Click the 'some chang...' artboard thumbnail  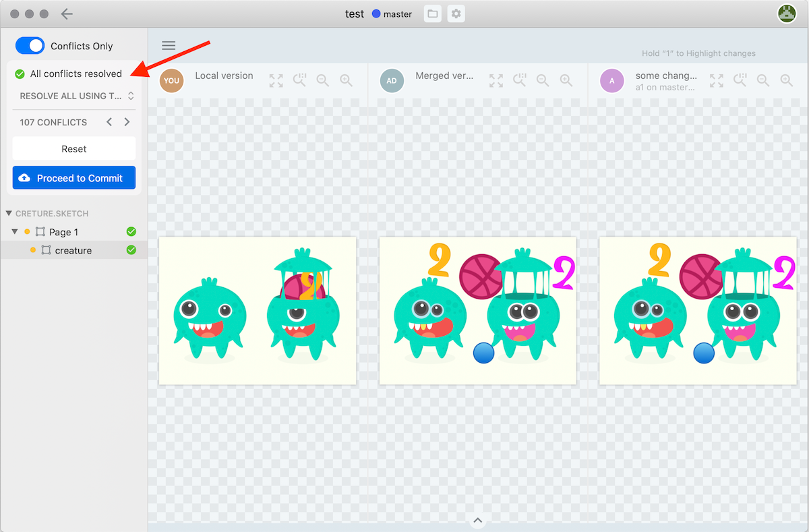pyautogui.click(x=698, y=311)
